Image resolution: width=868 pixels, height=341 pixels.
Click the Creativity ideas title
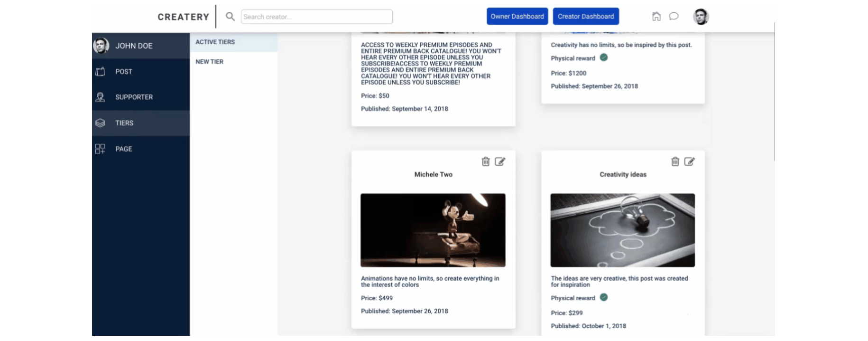[623, 175]
